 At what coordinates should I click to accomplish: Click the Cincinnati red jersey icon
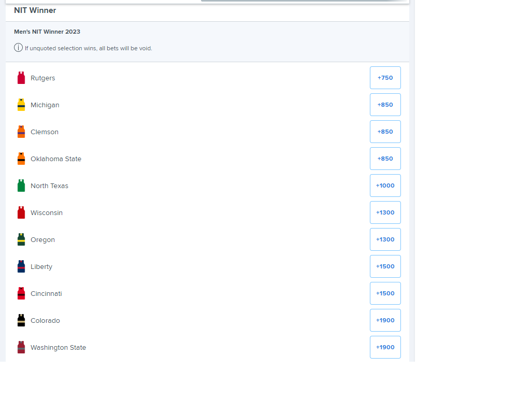(x=21, y=293)
